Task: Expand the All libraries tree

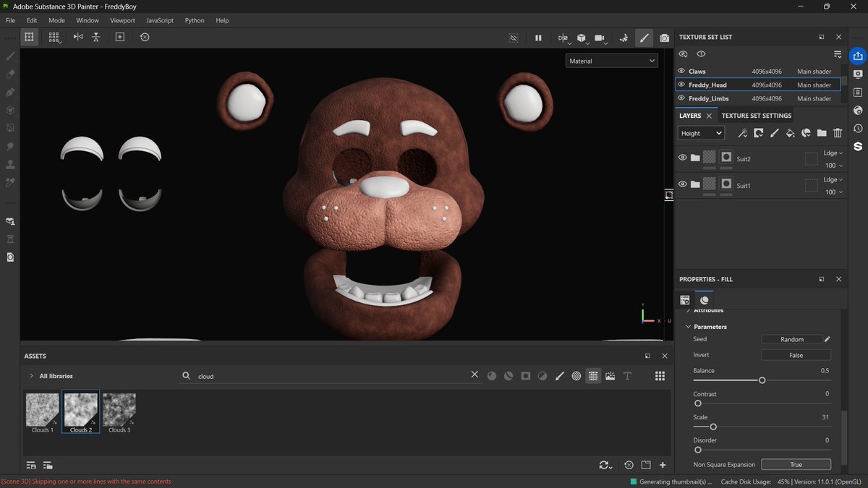Action: [31, 376]
